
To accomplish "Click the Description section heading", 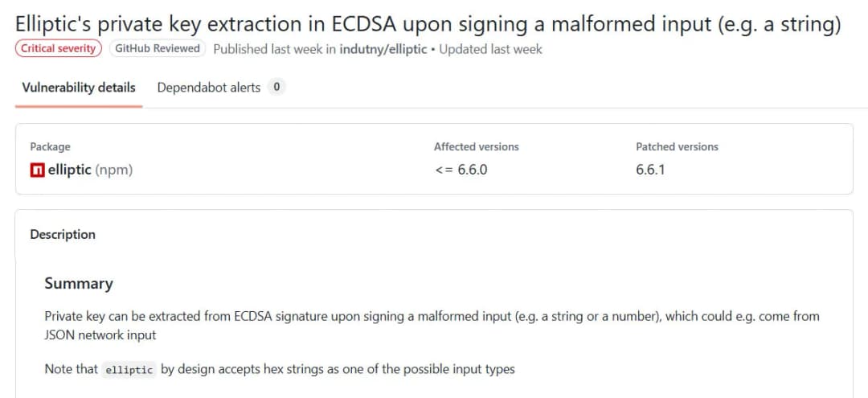I will point(63,235).
